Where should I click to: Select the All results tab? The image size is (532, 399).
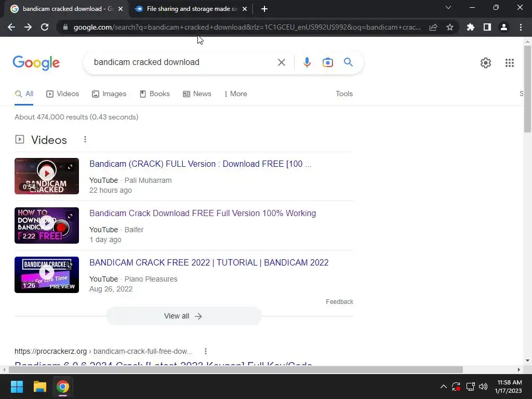coord(24,94)
